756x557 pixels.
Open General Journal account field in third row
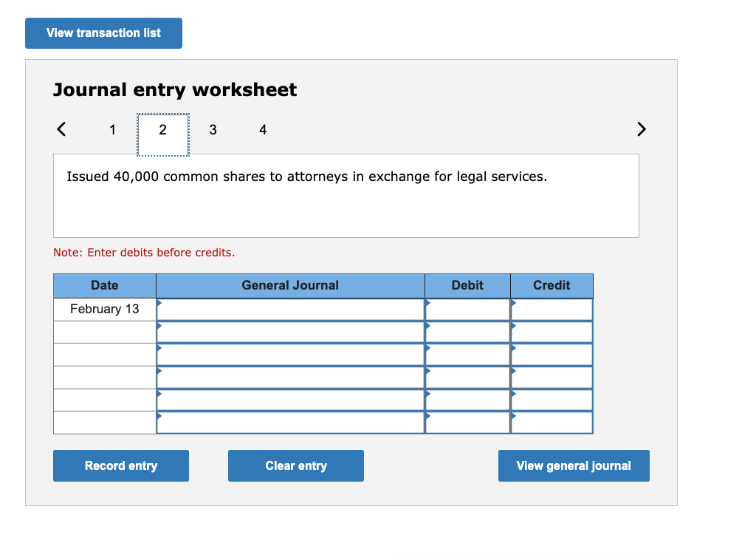point(290,355)
